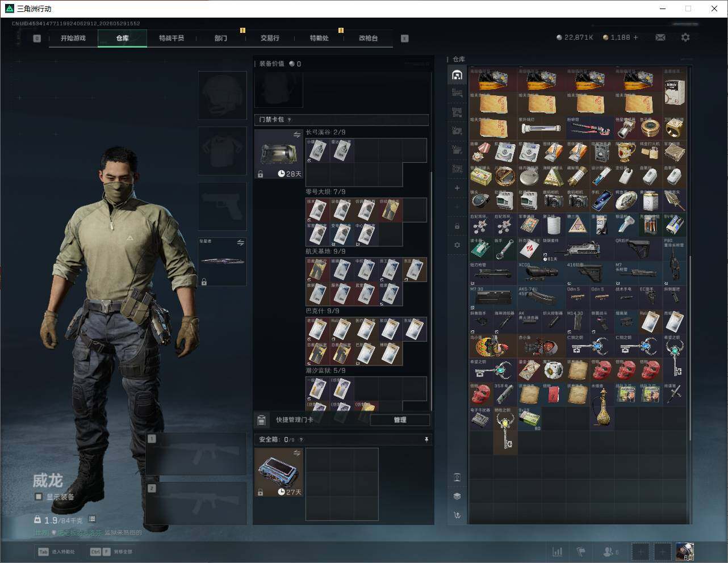
Task: Click the weight details list icon
Action: (92, 519)
